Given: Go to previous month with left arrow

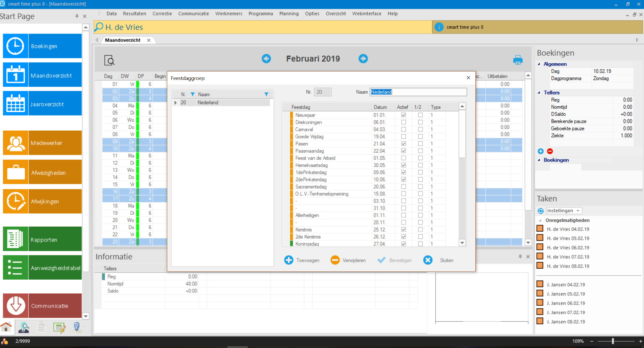Looking at the screenshot, I should point(266,59).
